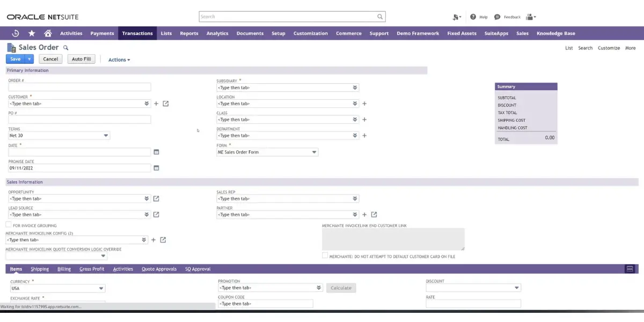Viewport: 644px width, 322px height.
Task: Expand the Department list dropdown
Action: (355, 136)
